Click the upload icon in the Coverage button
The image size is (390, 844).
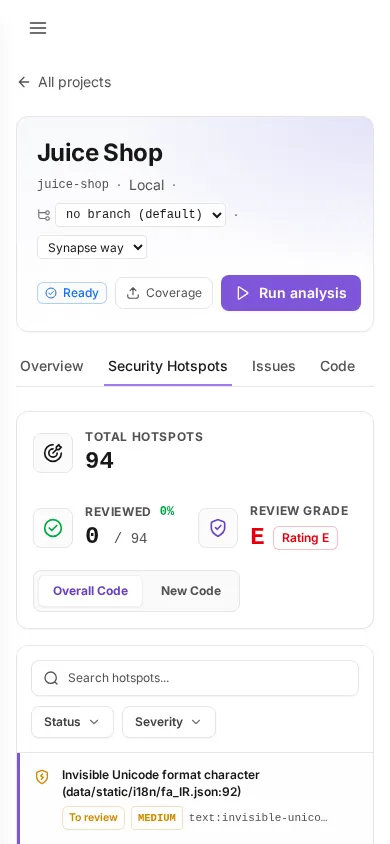[132, 293]
